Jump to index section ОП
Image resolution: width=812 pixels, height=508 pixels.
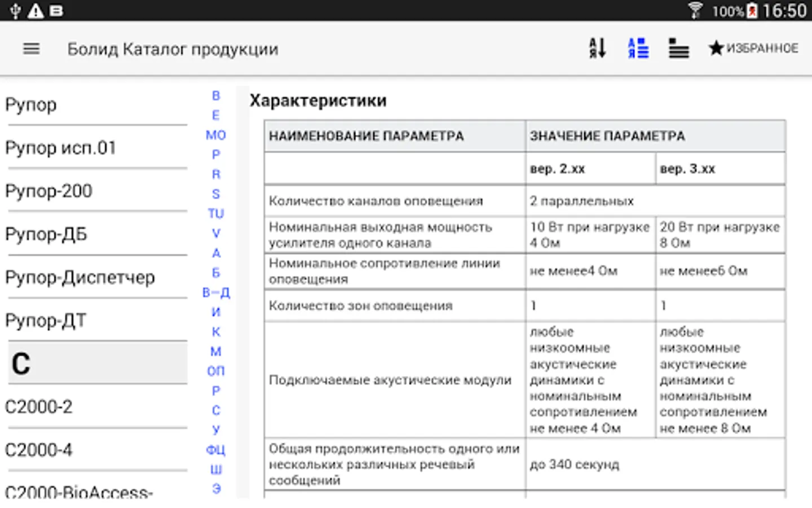[x=216, y=371]
